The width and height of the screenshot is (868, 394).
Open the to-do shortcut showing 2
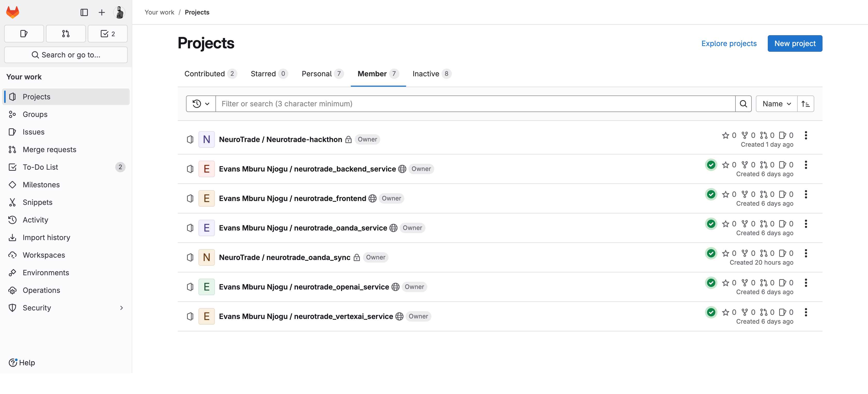107,34
